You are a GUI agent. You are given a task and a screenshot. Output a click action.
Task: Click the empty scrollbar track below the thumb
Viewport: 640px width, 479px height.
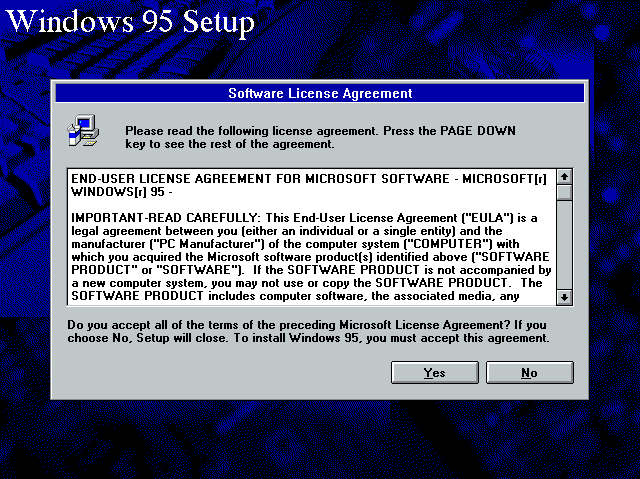click(564, 245)
